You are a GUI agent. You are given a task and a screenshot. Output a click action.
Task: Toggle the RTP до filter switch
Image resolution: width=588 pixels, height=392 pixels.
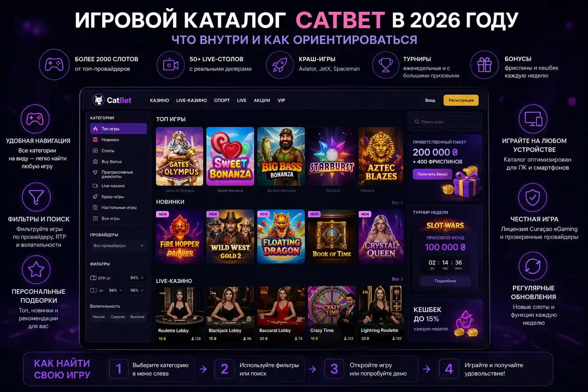[x=93, y=291]
